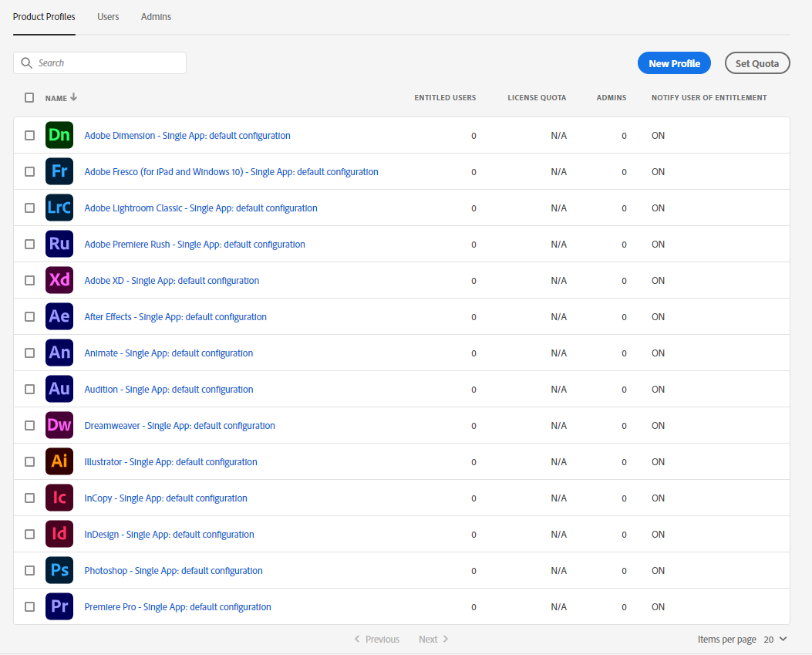Click ON value in Photoshop row

point(658,571)
